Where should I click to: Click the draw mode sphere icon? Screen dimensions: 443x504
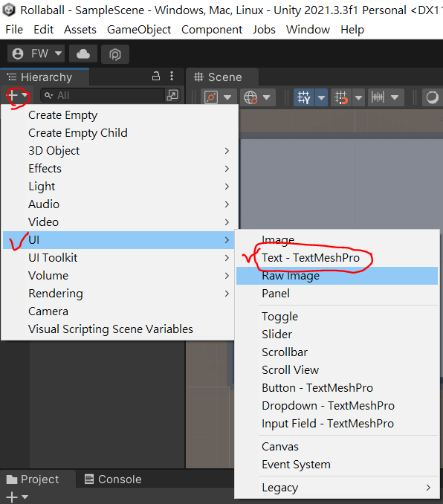(x=432, y=97)
